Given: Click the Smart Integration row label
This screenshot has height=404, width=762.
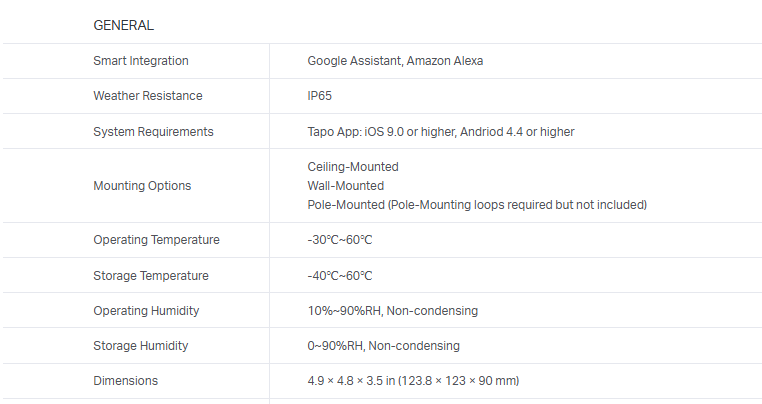Looking at the screenshot, I should (141, 61).
